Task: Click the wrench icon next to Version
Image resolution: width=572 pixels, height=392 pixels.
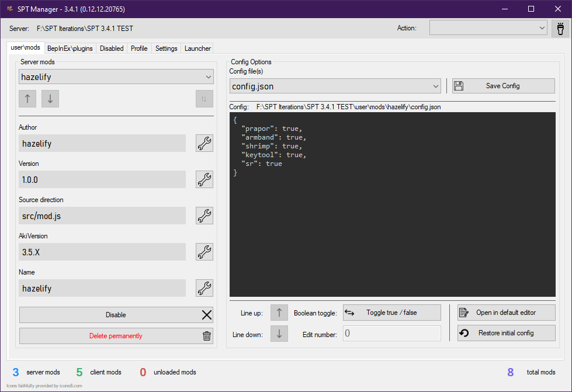Action: pos(204,179)
